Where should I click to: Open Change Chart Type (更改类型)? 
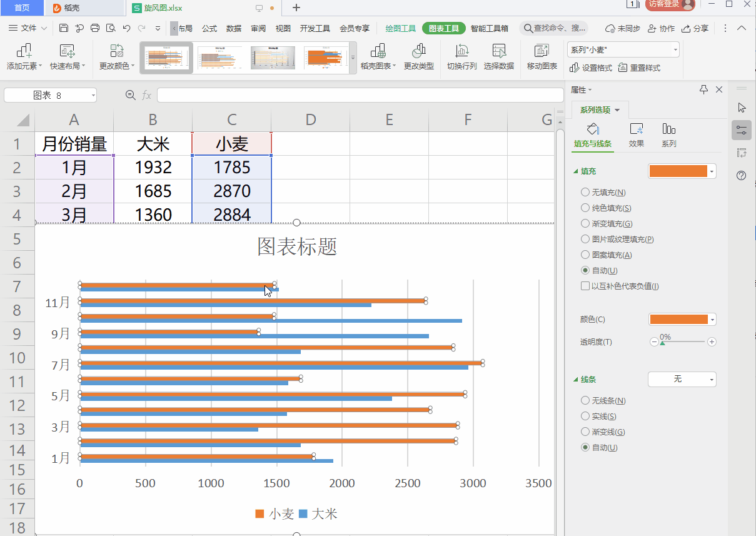point(418,58)
